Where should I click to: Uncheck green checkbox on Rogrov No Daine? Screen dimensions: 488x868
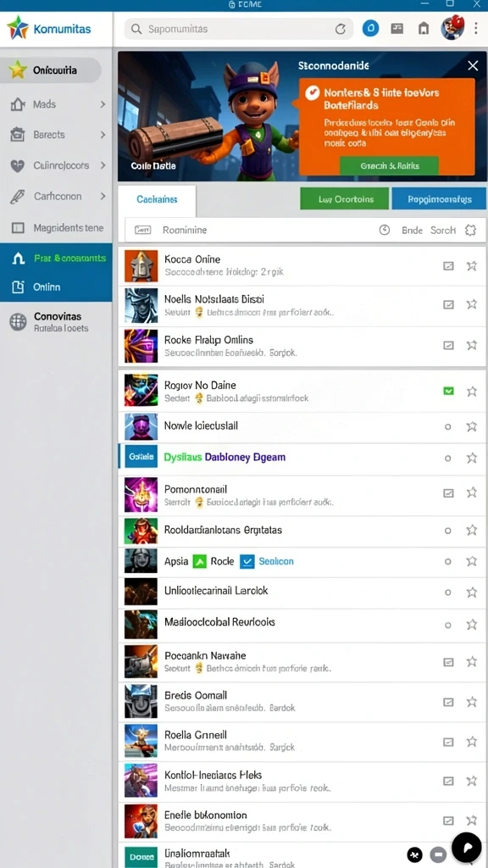click(x=449, y=392)
